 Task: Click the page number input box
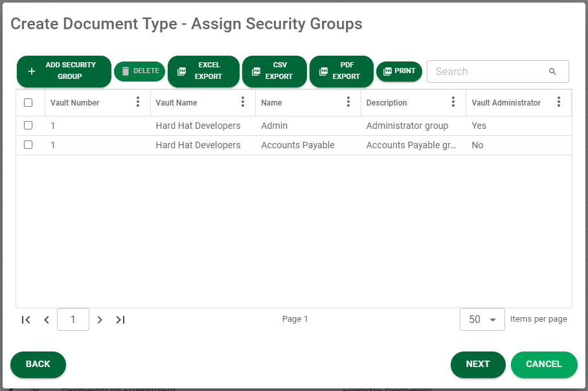[73, 319]
